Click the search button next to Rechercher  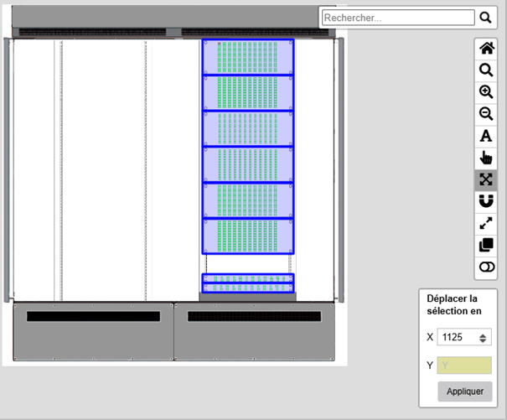pos(486,17)
